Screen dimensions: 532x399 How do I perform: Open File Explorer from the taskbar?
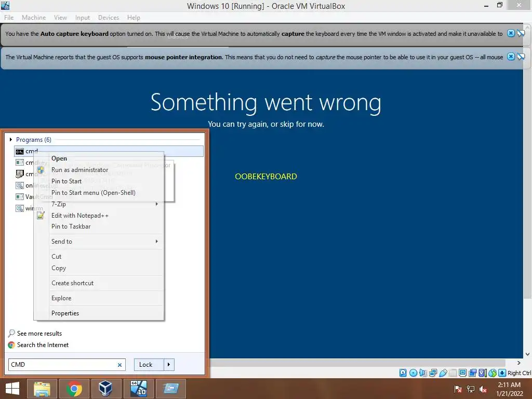coord(42,389)
